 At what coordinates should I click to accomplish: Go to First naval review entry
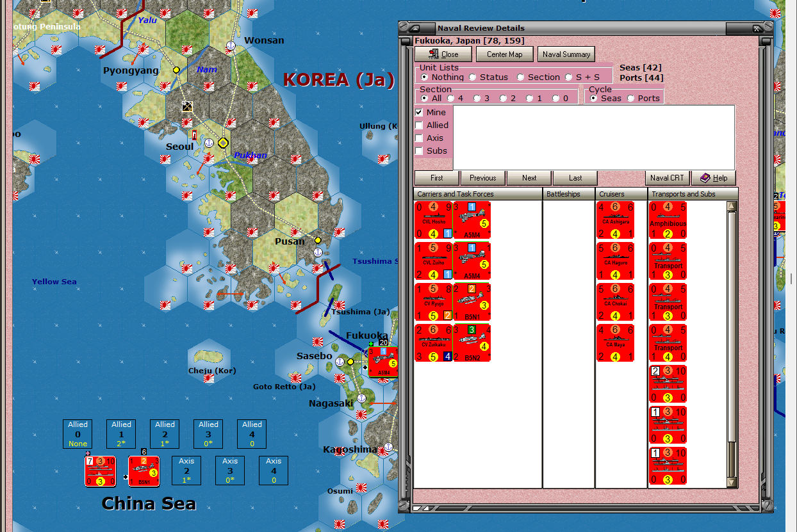point(437,178)
